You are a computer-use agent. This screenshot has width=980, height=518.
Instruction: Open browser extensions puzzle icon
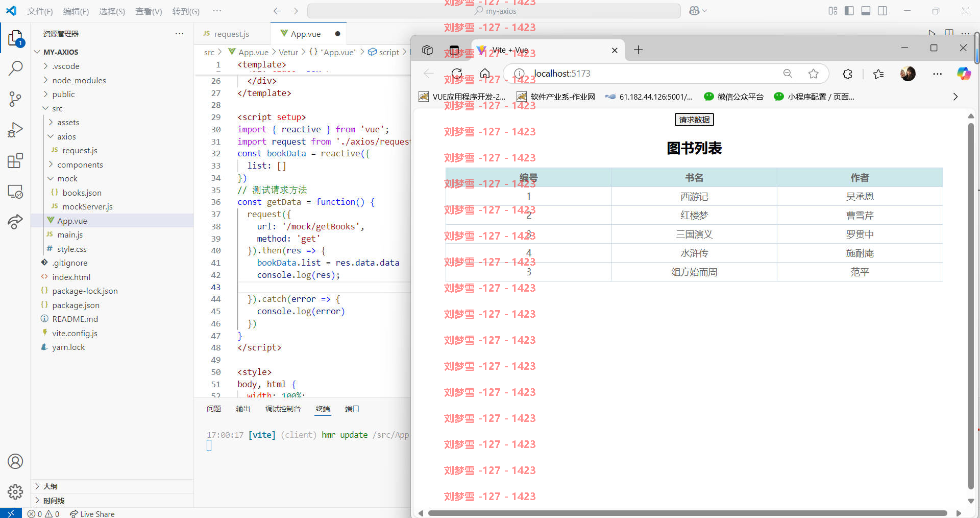pyautogui.click(x=847, y=74)
